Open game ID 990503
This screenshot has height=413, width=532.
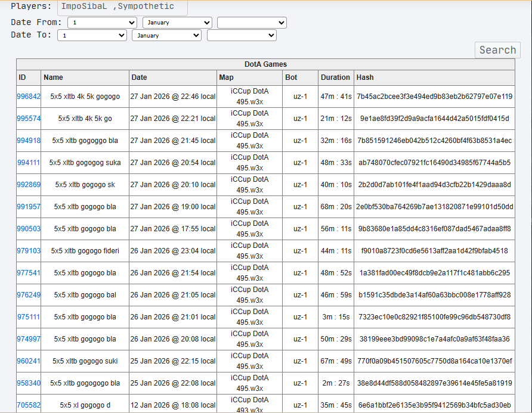[x=29, y=229]
